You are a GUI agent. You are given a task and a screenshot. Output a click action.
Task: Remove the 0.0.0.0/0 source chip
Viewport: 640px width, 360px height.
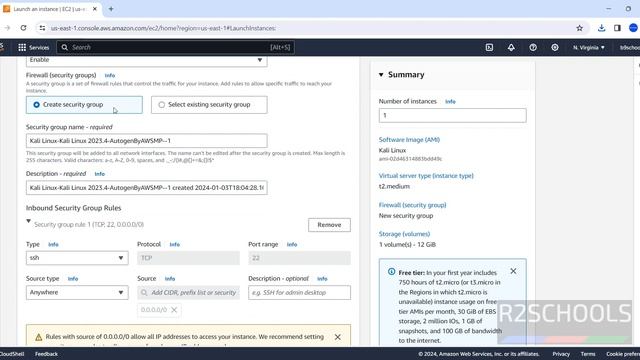coord(174,310)
